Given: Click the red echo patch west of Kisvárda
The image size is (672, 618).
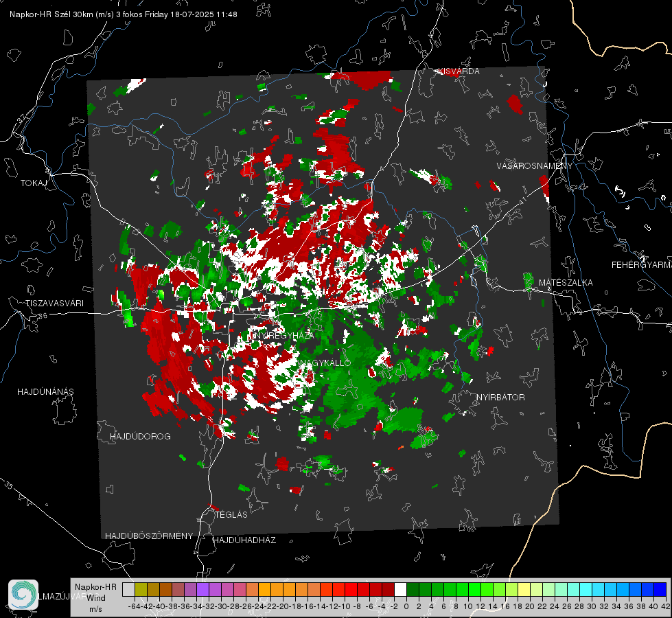Looking at the screenshot, I should (369, 80).
